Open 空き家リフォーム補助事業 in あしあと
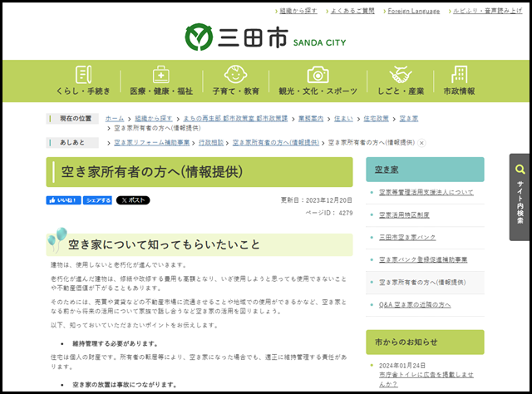532x394 pixels. click(x=151, y=142)
